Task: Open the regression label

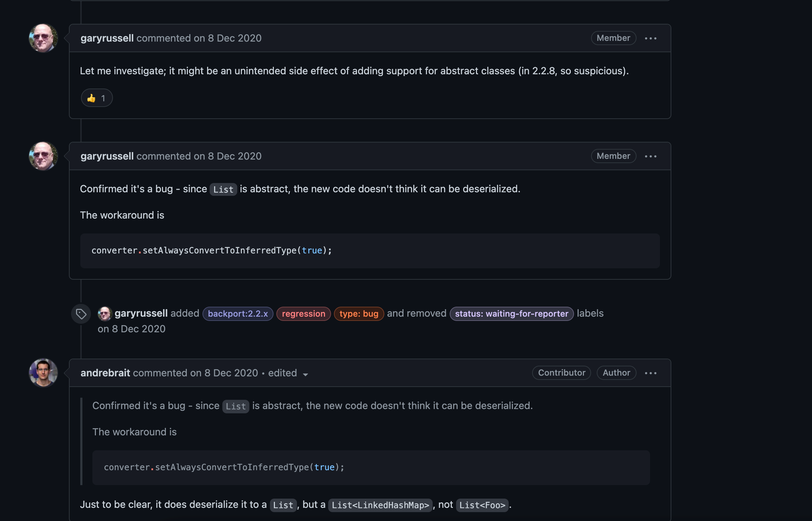Action: coord(303,314)
